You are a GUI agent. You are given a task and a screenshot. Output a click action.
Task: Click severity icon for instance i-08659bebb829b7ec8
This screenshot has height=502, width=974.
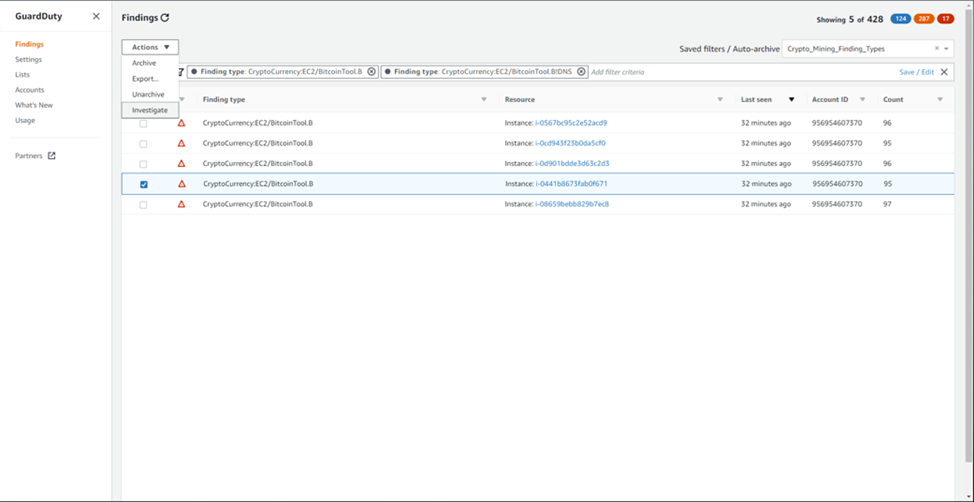181,204
